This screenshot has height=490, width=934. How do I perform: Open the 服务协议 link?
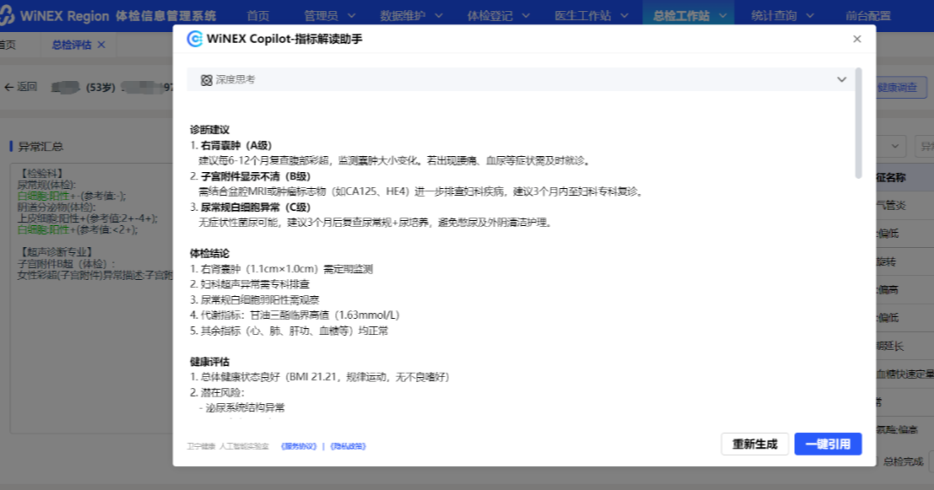click(x=298, y=446)
